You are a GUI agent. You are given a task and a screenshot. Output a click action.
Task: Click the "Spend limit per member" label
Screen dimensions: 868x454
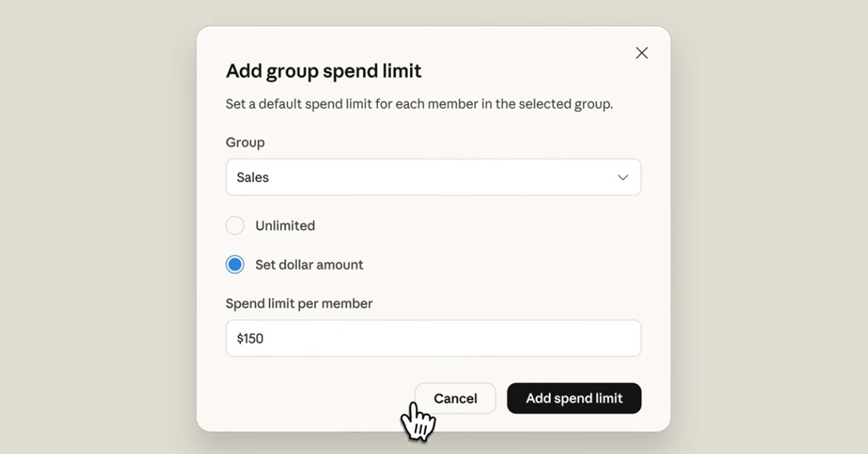[x=299, y=304]
